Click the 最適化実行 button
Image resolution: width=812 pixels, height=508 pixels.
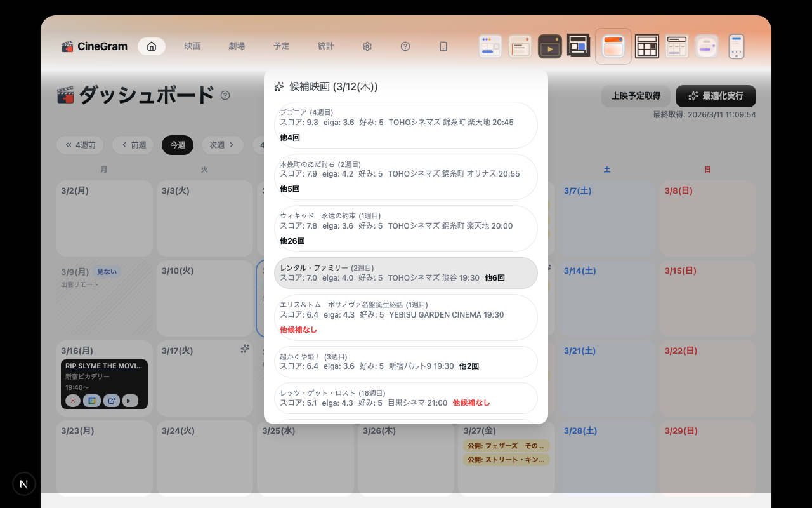click(716, 96)
